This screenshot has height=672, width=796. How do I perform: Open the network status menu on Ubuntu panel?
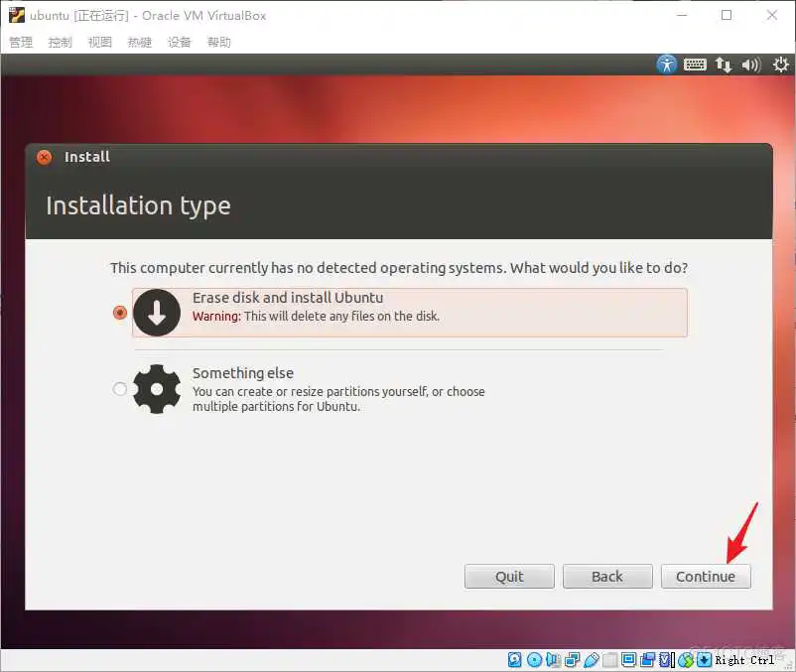tap(724, 64)
